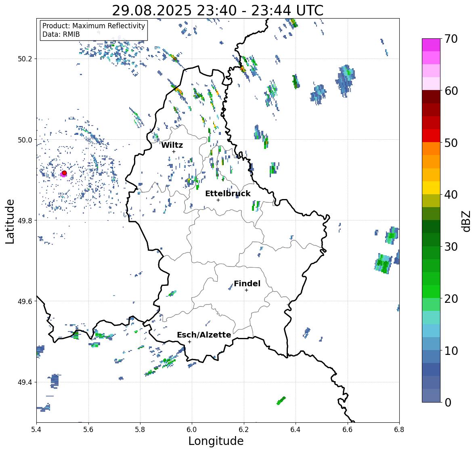Click the Longitude axis label
This screenshot has width=476, height=451.
pos(216,441)
